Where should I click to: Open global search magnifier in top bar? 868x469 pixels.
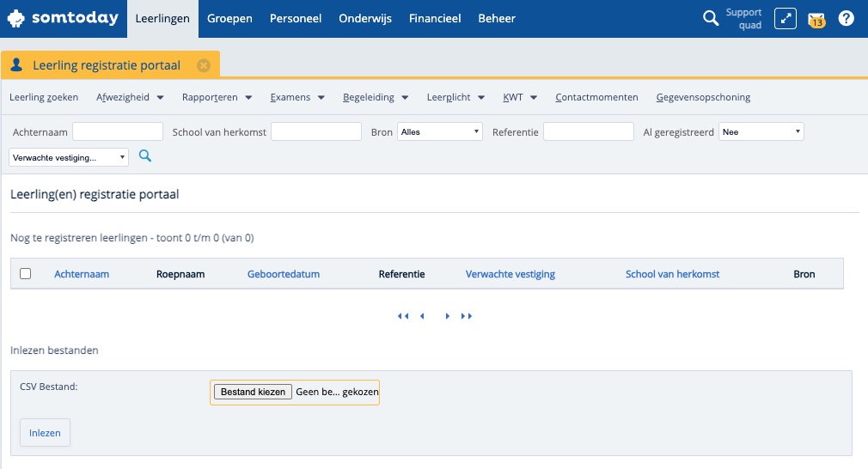click(x=711, y=18)
